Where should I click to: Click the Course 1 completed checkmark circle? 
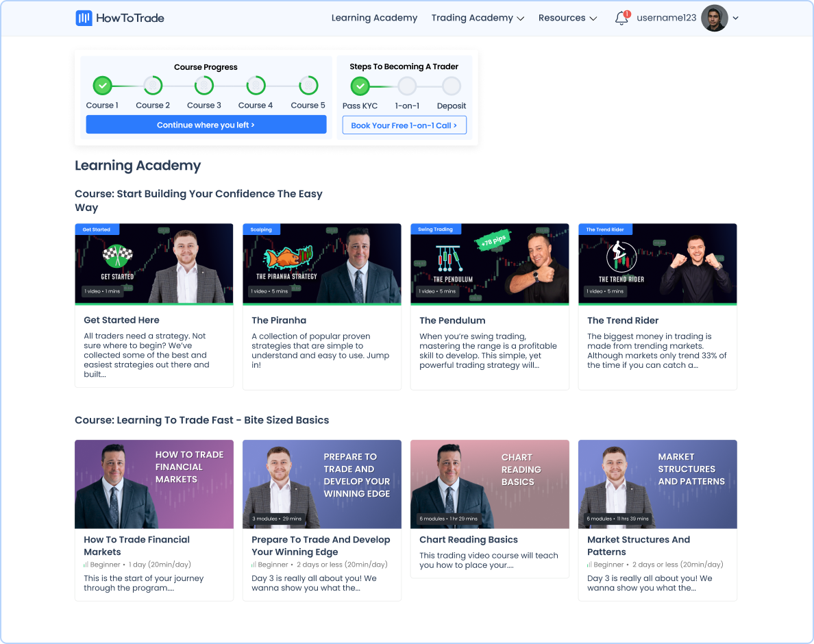coord(102,86)
